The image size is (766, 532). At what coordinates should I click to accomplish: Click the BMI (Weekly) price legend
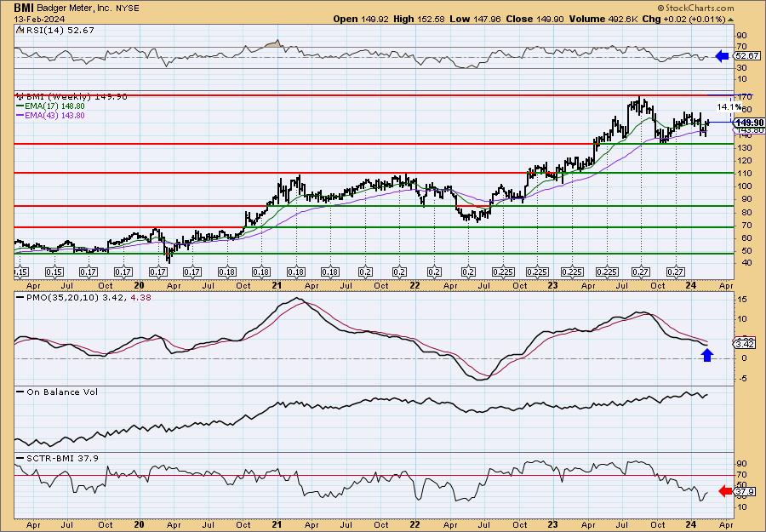pos(71,97)
